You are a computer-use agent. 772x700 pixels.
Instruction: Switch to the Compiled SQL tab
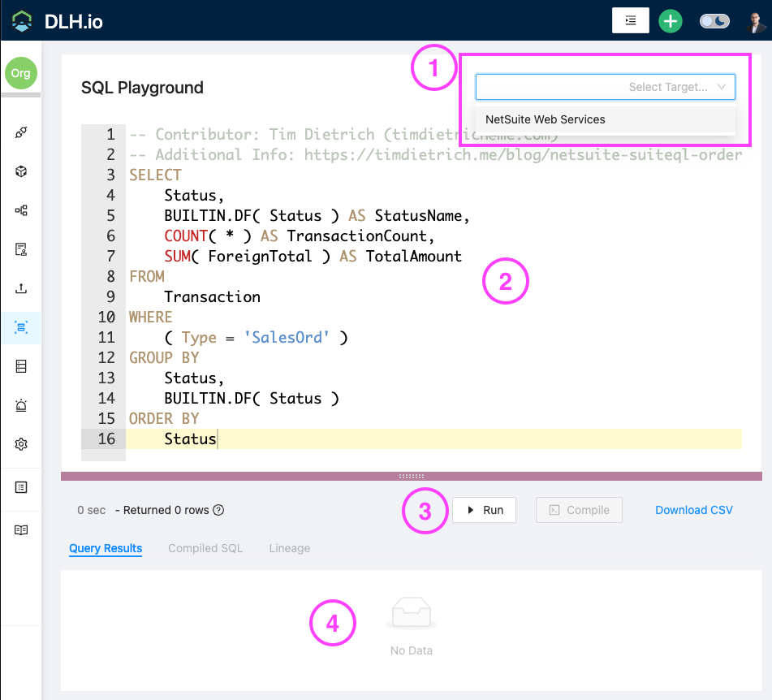[205, 548]
